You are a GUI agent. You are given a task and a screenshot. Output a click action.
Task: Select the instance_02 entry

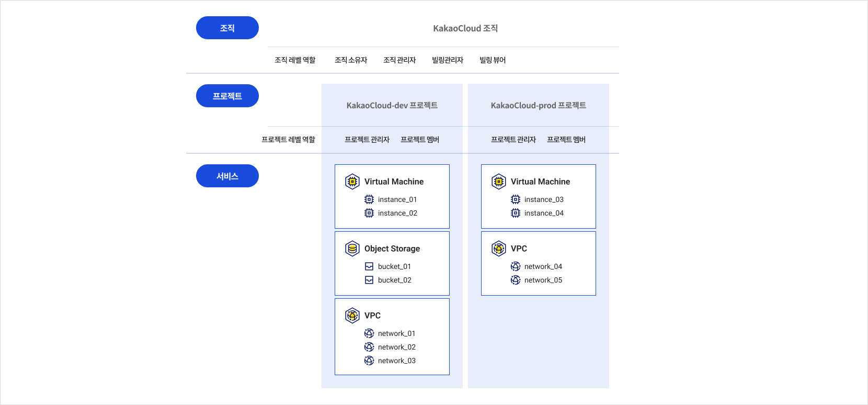coord(397,213)
